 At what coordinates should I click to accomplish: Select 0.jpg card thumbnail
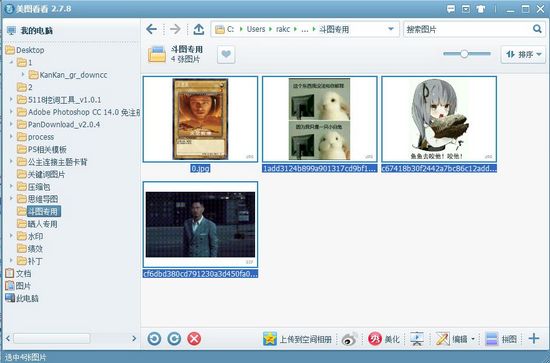pos(200,119)
